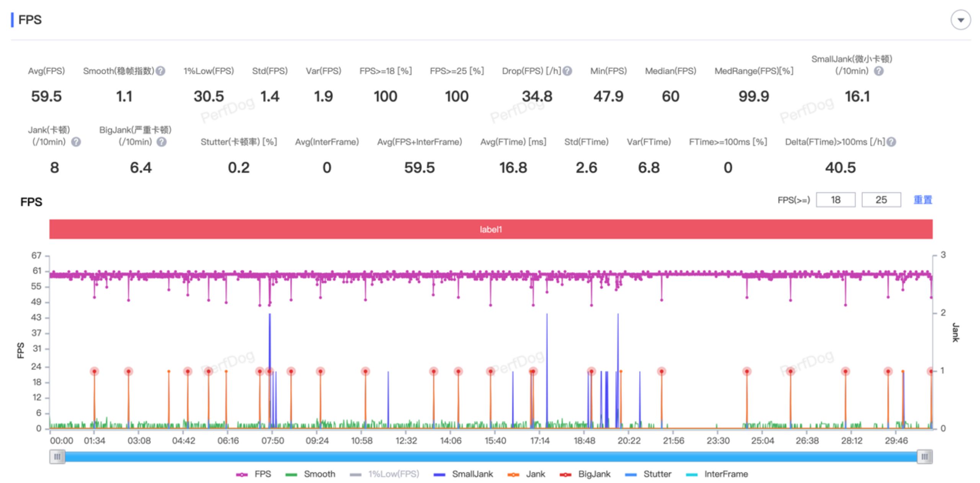Click the Avg(FPS) value 59.5
The width and height of the screenshot is (980, 483).
(46, 96)
